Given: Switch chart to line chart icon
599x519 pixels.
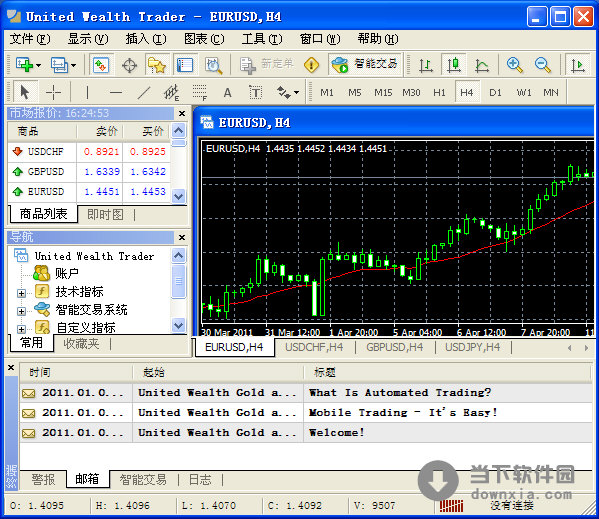Looking at the screenshot, I should [x=482, y=65].
